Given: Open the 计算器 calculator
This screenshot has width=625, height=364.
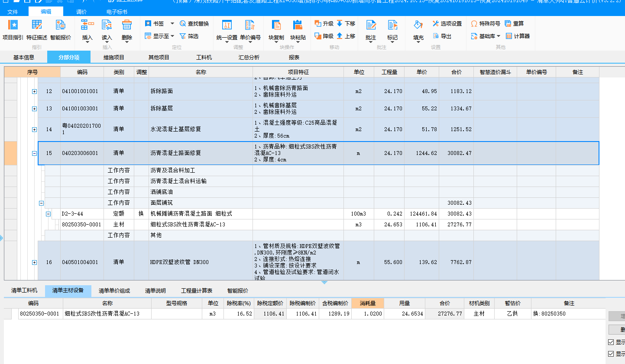Looking at the screenshot, I should coord(518,36).
